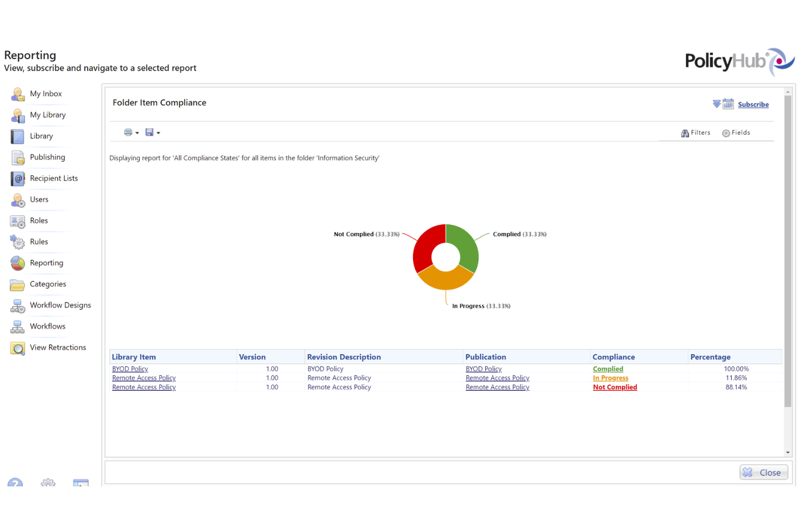Open Remote Access Policy publication in In Progress row
Screen dimensions: 798x532
[x=497, y=378]
